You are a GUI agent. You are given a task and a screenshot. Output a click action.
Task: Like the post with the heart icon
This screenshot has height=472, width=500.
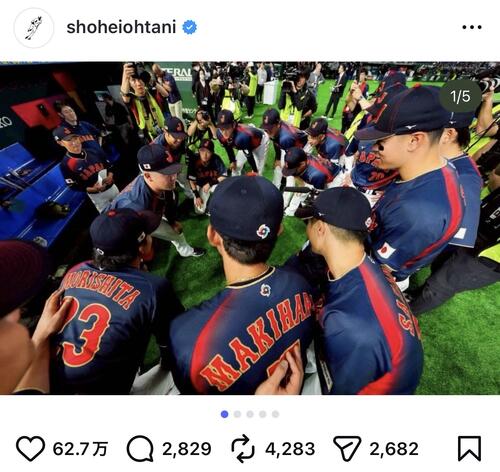pos(30,449)
